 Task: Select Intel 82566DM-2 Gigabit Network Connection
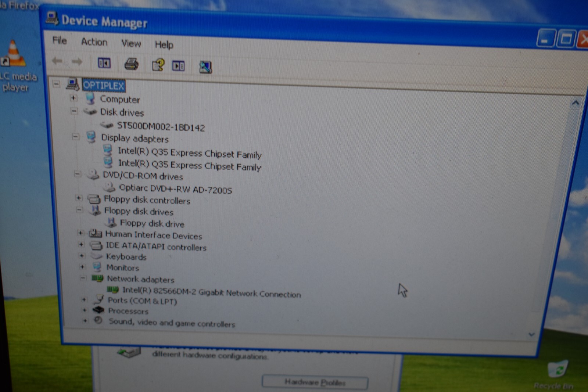click(211, 292)
